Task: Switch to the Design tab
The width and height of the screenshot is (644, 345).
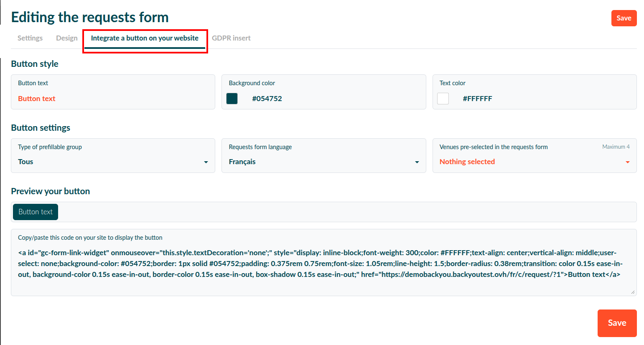Action: (x=67, y=38)
